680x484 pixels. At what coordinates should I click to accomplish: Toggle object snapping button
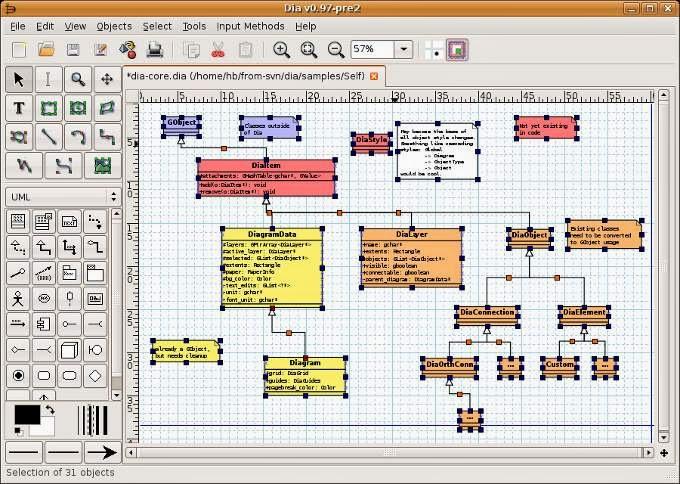pyautogui.click(x=457, y=49)
